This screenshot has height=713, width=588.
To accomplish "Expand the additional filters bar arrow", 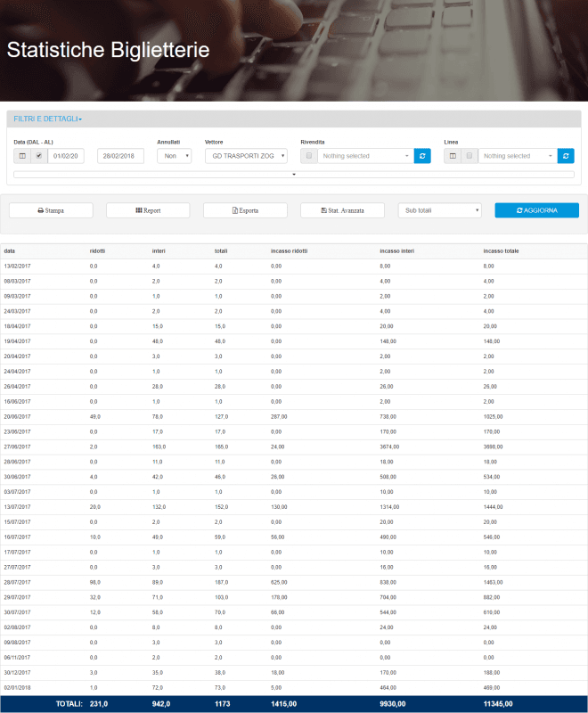I will pos(294,175).
